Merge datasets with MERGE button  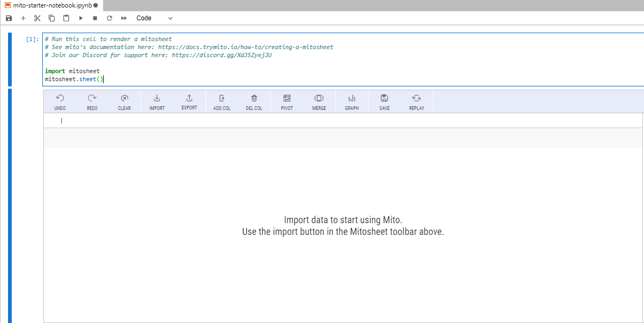click(319, 102)
